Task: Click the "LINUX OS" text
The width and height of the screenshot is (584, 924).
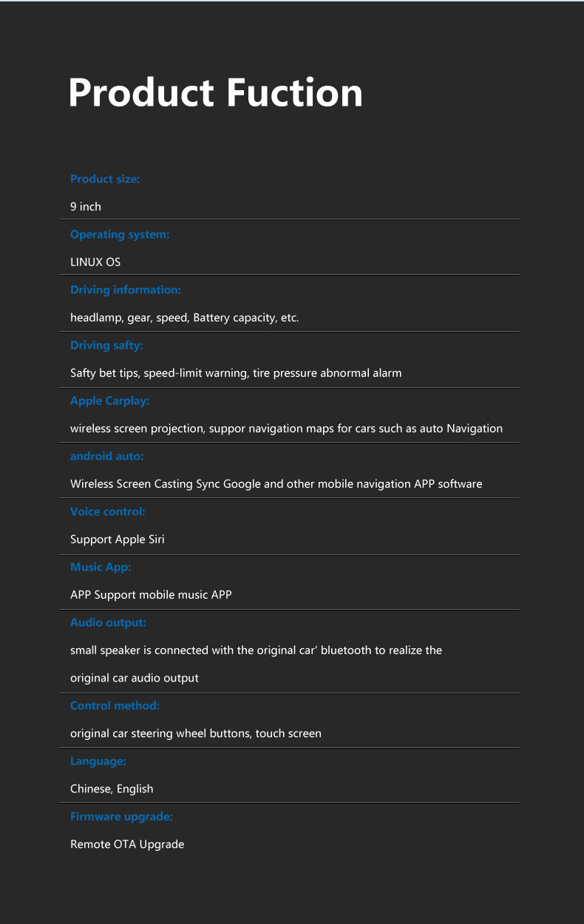Action: (x=95, y=262)
